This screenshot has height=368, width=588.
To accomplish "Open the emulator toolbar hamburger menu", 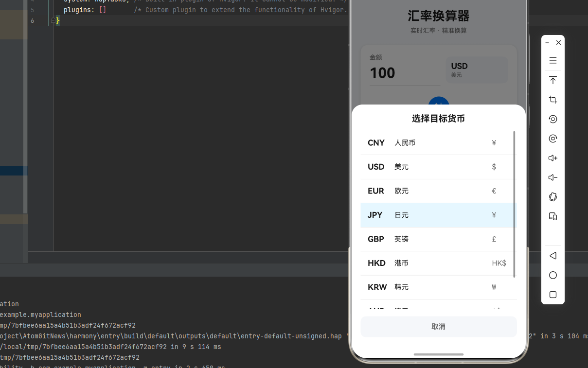I will click(553, 60).
